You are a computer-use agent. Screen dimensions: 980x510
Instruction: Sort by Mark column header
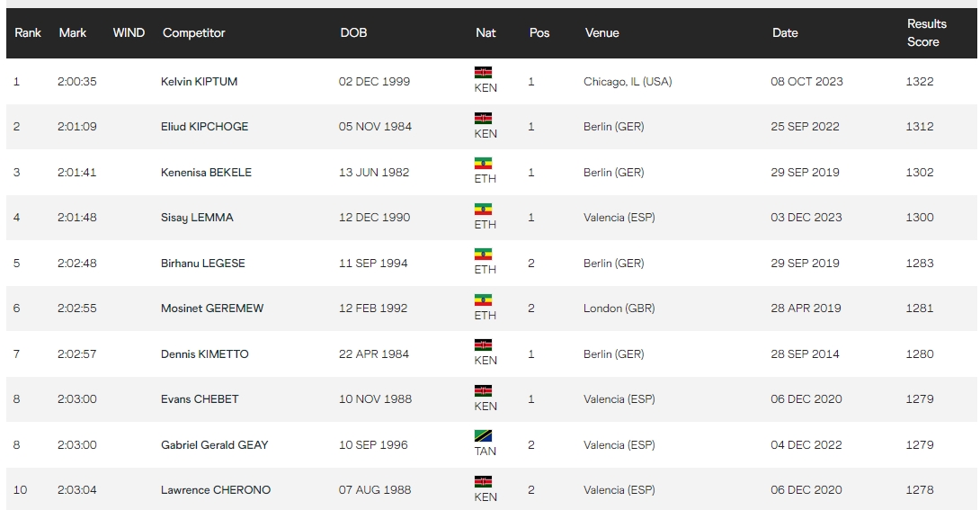tap(73, 32)
